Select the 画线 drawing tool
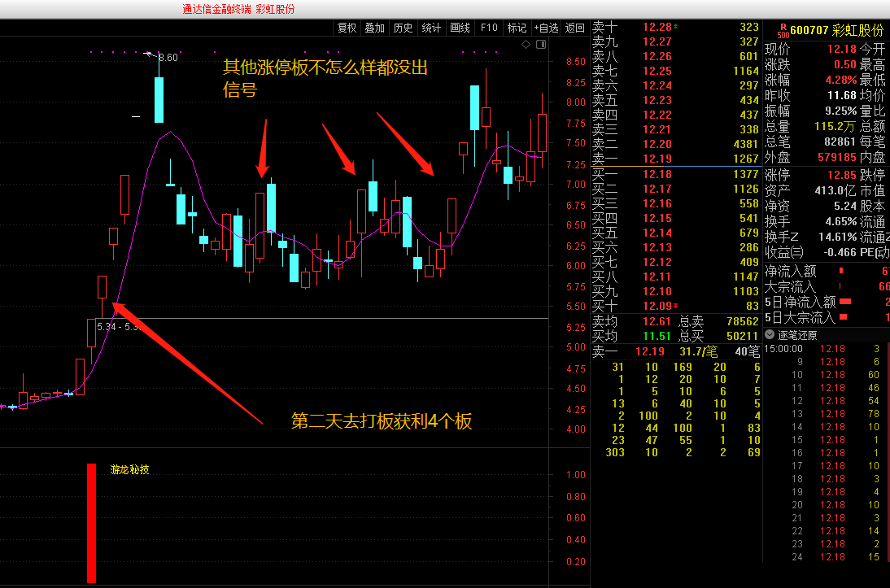The width and height of the screenshot is (890, 588). 460,28
